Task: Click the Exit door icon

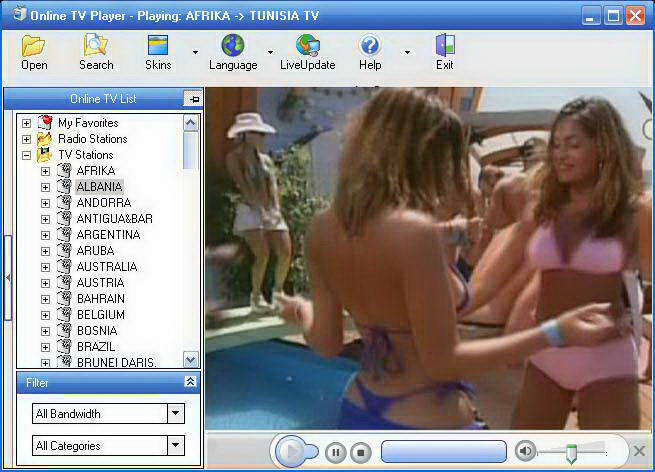Action: click(x=445, y=45)
